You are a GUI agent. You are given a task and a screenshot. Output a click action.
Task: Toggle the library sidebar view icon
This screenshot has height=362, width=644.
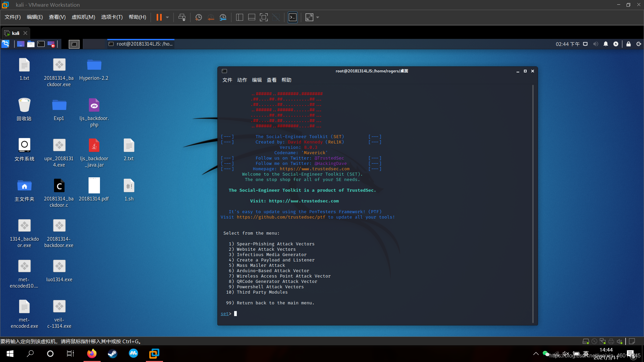pos(239,17)
